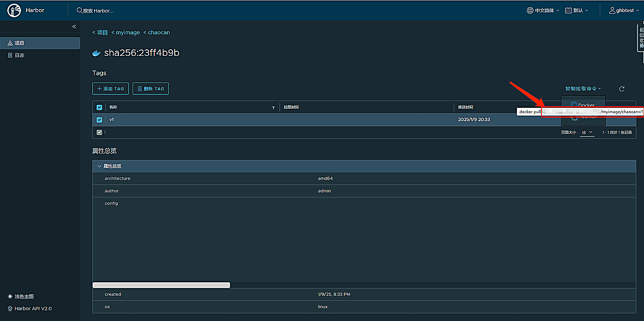
Task: Collapse the sidebar with double-chevron icon
Action: [74, 27]
